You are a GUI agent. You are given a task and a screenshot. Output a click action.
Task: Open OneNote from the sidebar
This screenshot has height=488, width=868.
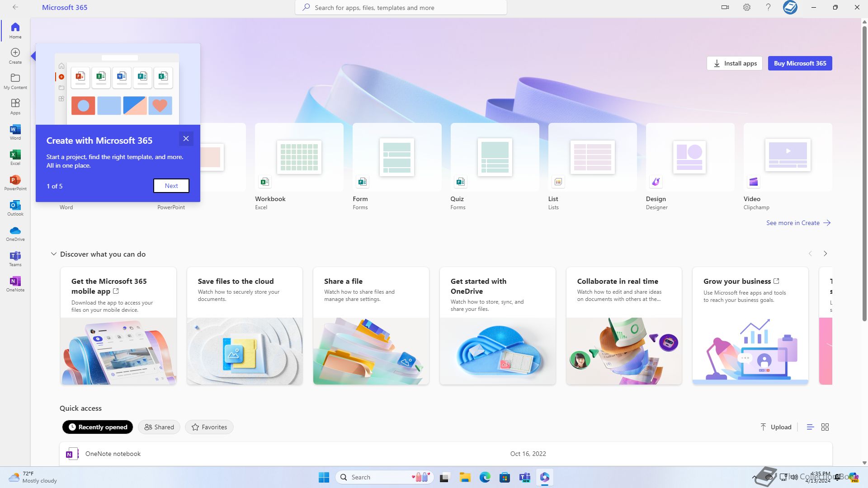click(x=15, y=284)
